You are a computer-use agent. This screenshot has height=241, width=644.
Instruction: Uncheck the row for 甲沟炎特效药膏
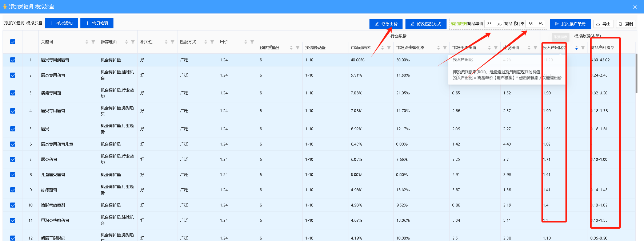coord(13,220)
